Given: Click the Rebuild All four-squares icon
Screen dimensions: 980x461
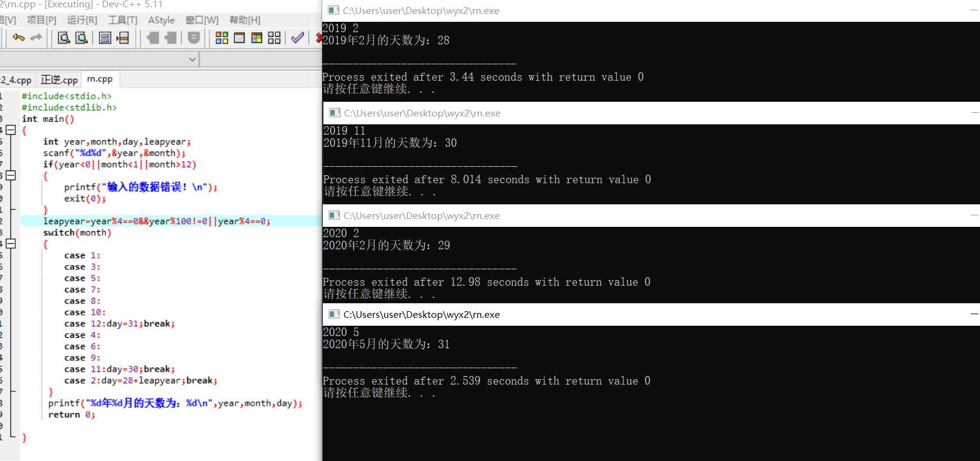Looking at the screenshot, I should pos(274,38).
